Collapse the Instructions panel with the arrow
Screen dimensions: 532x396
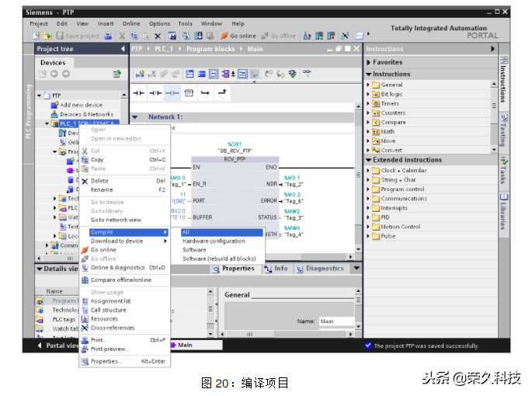coord(492,49)
